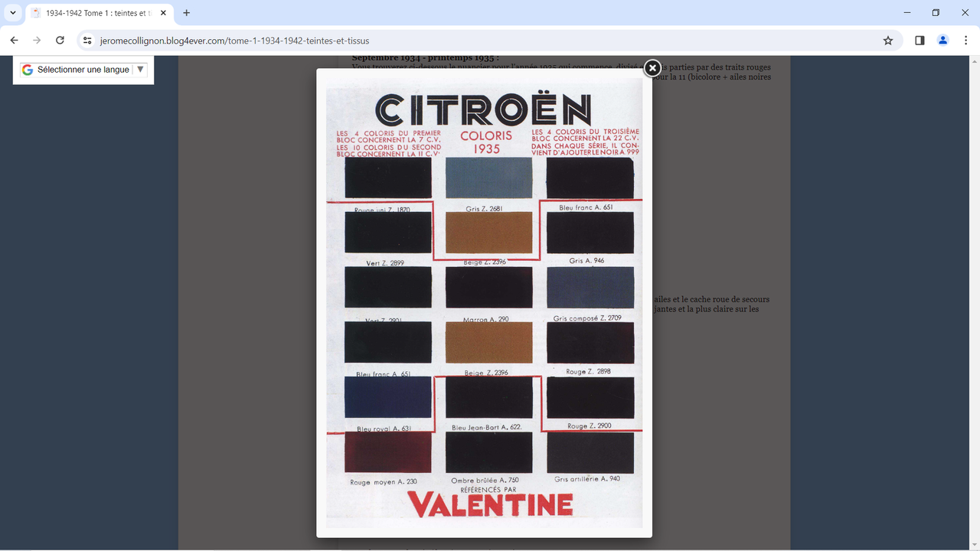Screen dimensions: 980x551
Task: Click the CITROËN title on the chart
Action: click(484, 110)
